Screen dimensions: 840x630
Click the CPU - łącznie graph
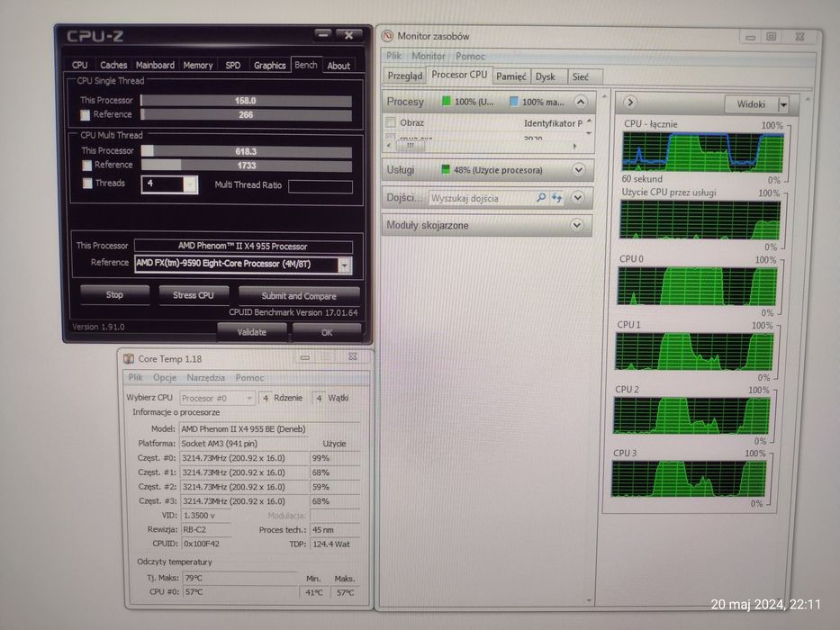702,152
